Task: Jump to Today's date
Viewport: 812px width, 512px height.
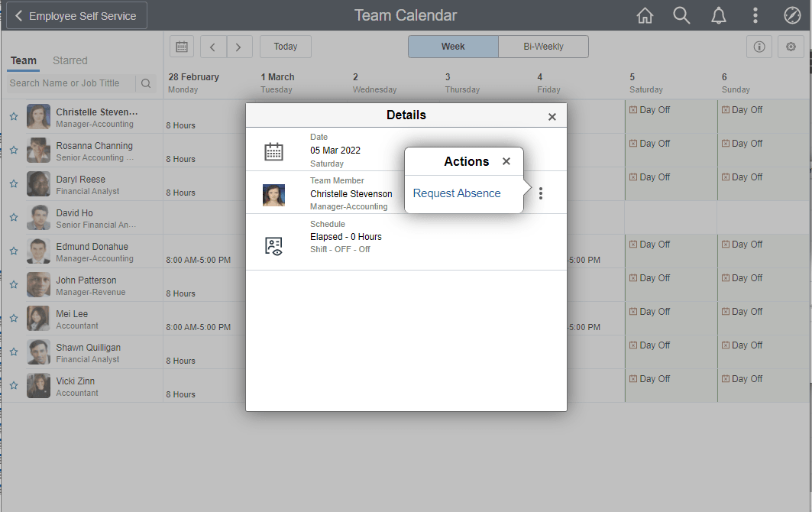Action: coord(285,46)
